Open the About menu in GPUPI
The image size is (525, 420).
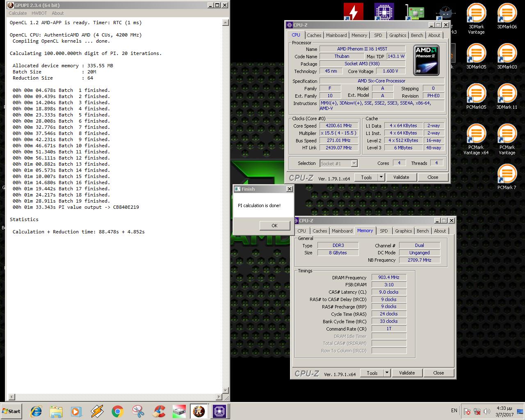58,13
